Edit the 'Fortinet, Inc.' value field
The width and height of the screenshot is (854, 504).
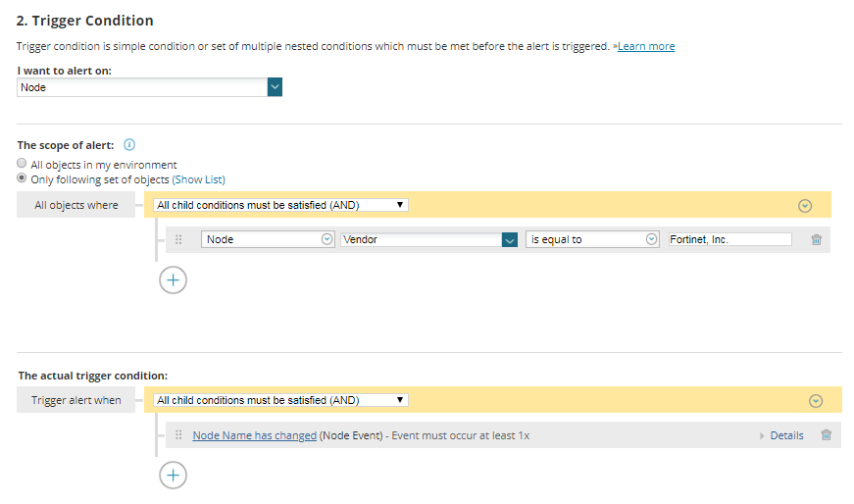[x=729, y=239]
